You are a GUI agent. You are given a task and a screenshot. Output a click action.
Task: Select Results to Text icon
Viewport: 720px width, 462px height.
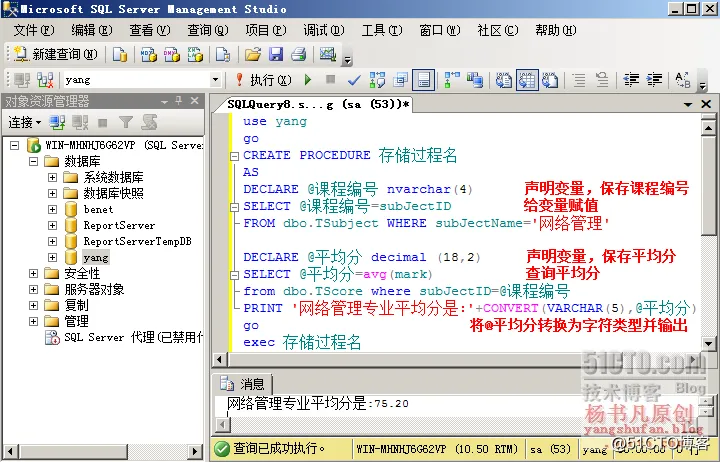point(504,80)
